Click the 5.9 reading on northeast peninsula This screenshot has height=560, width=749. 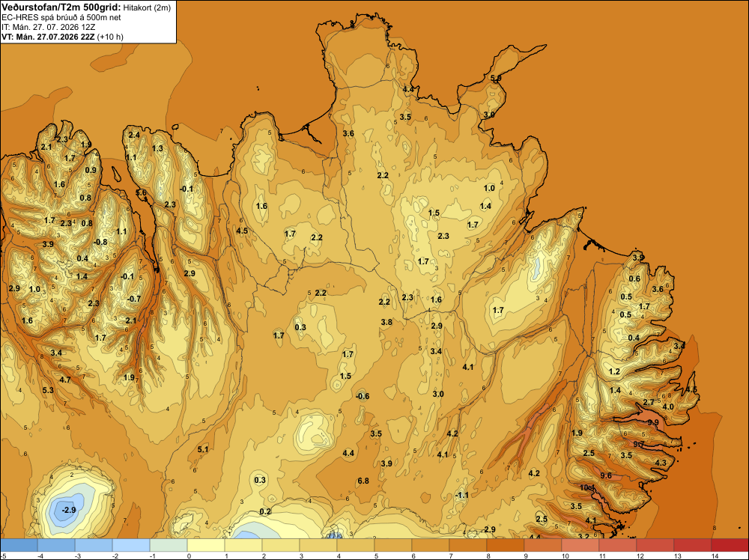[x=496, y=78]
